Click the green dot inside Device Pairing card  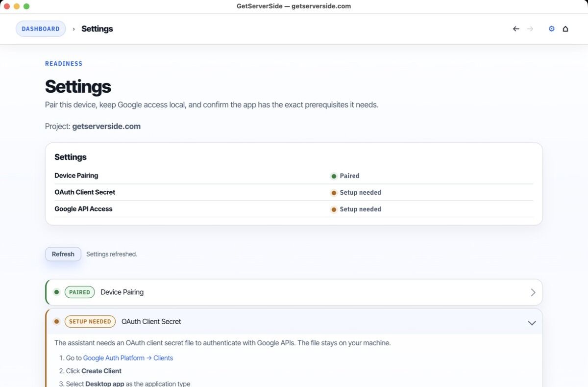click(x=57, y=292)
